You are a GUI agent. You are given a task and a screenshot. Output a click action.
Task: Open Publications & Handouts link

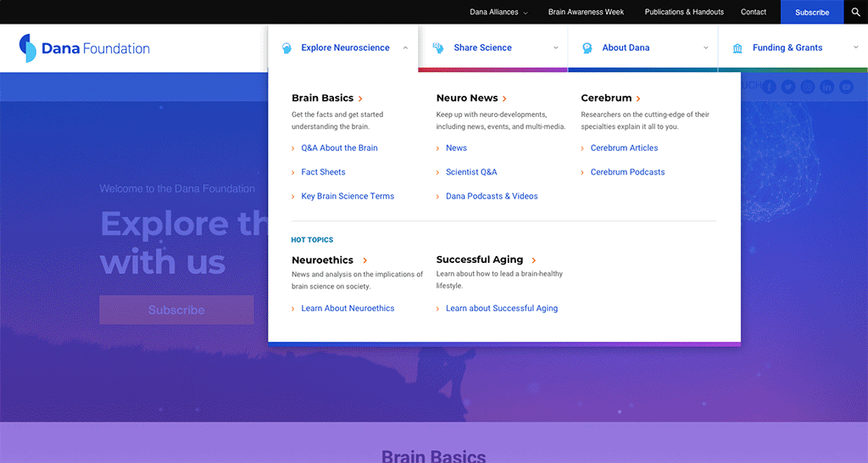coord(684,12)
